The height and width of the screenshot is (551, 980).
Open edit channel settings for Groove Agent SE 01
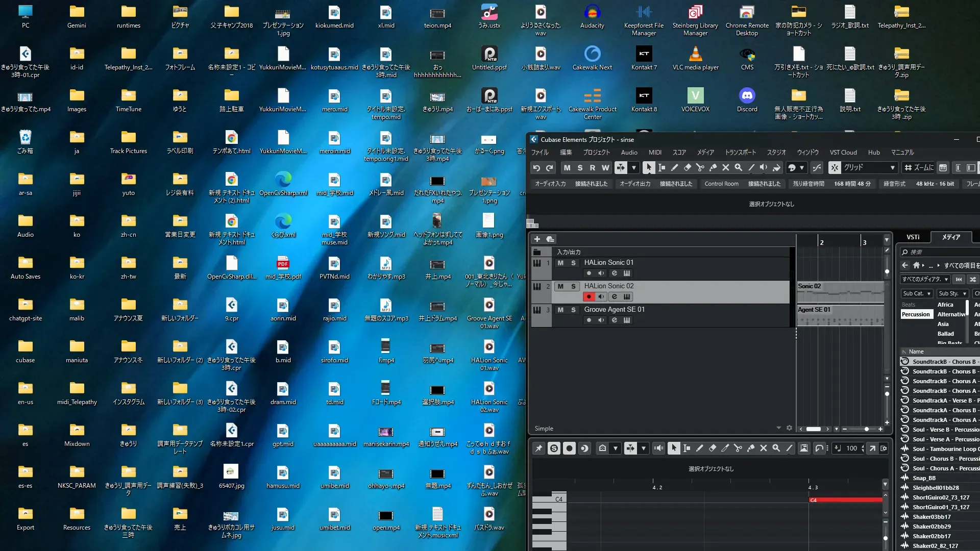(615, 320)
